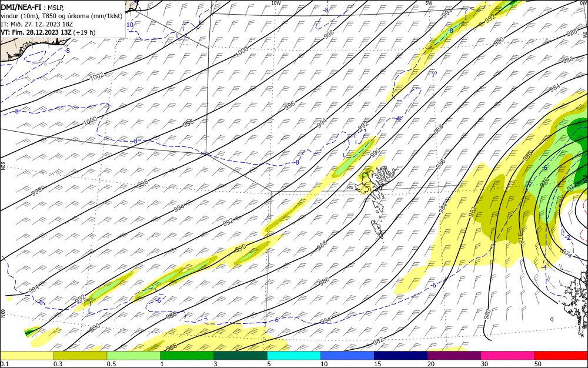Click the legend value 15
The width and height of the screenshot is (588, 368).
tap(377, 364)
